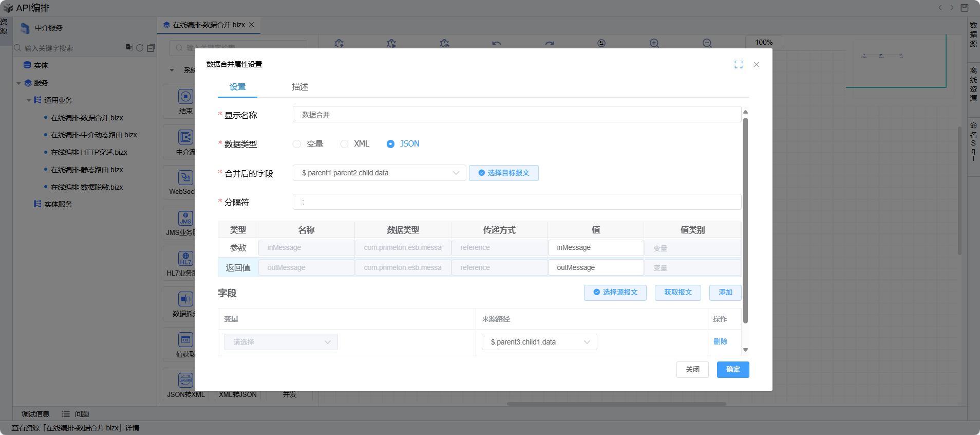Choose the XML data type option
Screen dimensions: 980x435
(x=345, y=144)
